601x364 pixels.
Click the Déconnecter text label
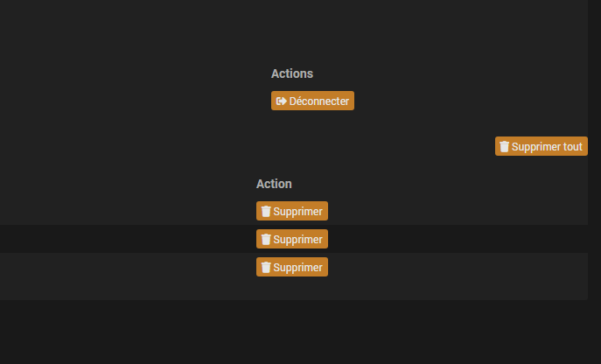pyautogui.click(x=319, y=101)
